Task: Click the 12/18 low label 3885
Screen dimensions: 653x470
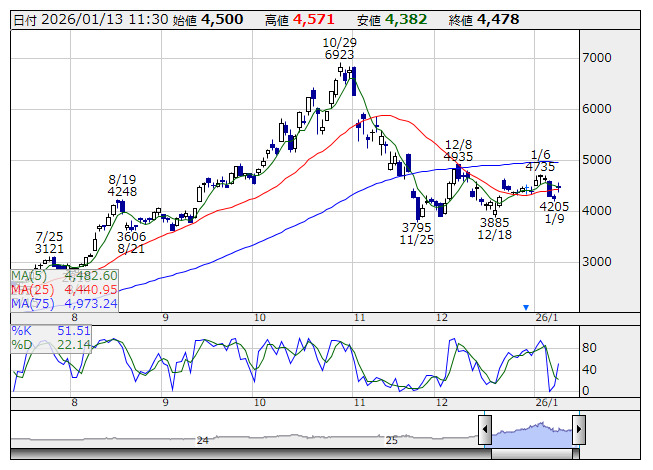Action: (494, 222)
